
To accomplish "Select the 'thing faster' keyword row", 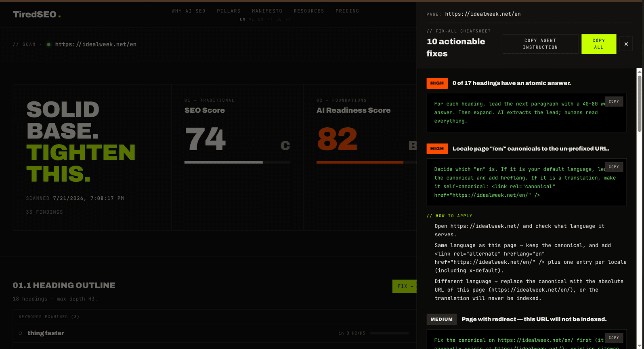I will (x=214, y=333).
